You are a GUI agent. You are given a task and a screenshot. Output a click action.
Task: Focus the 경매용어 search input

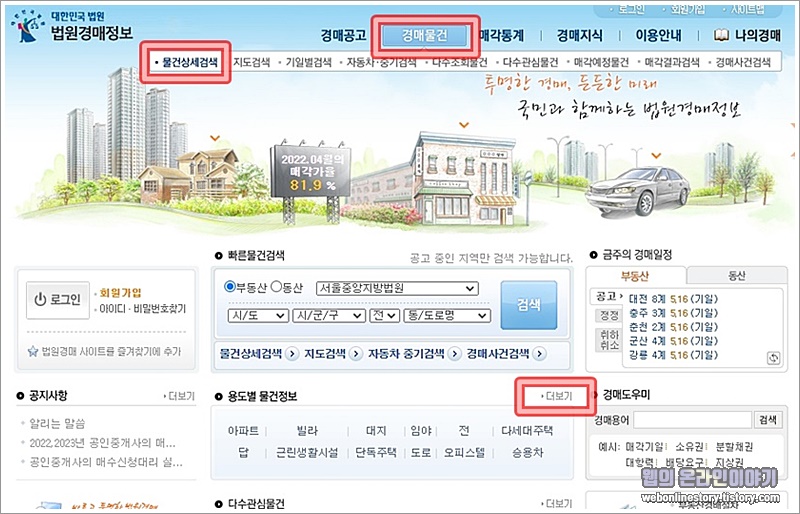point(692,420)
